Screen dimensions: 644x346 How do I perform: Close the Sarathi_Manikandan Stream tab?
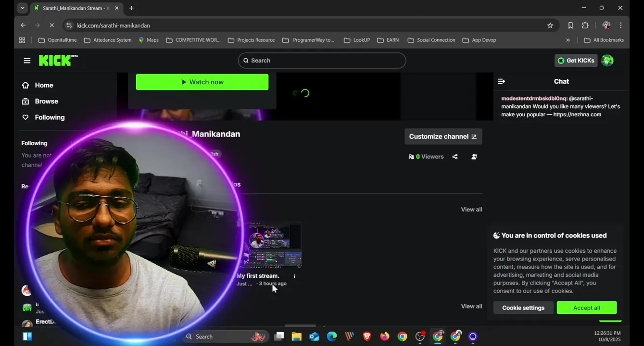[x=116, y=8]
